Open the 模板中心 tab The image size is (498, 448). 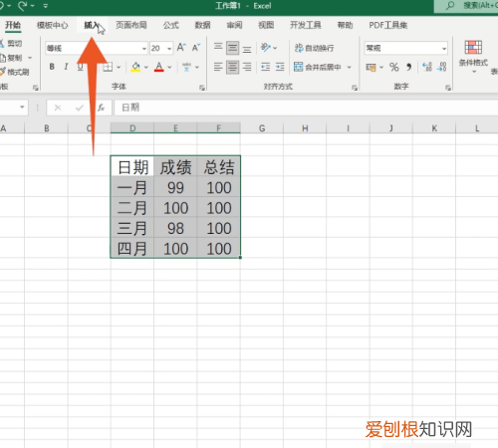click(x=52, y=25)
